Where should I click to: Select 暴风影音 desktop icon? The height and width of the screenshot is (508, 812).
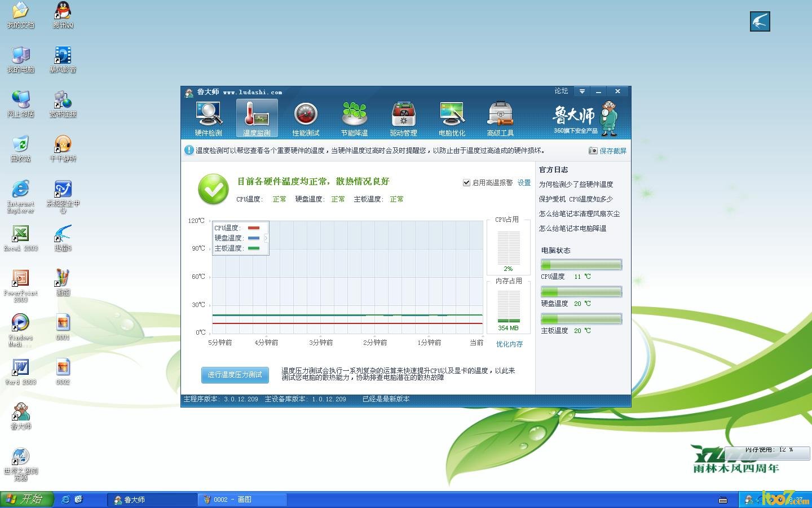click(x=63, y=60)
